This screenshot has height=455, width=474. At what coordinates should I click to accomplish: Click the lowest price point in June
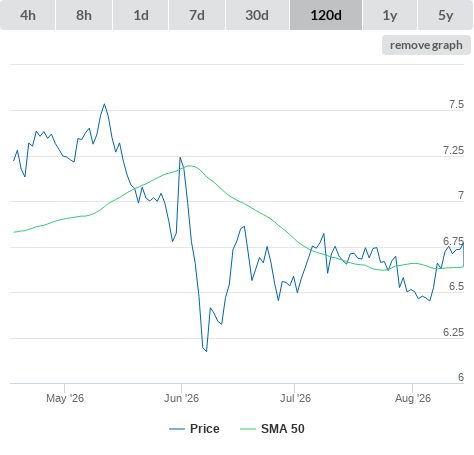pos(206,351)
